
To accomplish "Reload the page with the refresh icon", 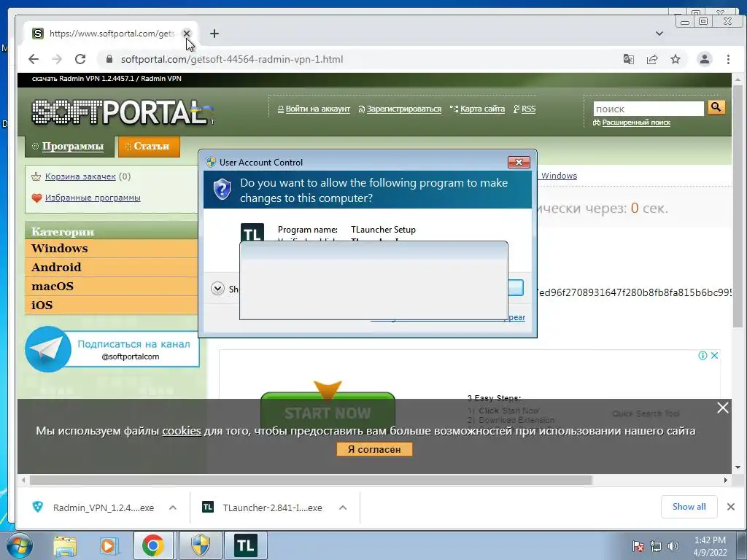I will pos(80,59).
